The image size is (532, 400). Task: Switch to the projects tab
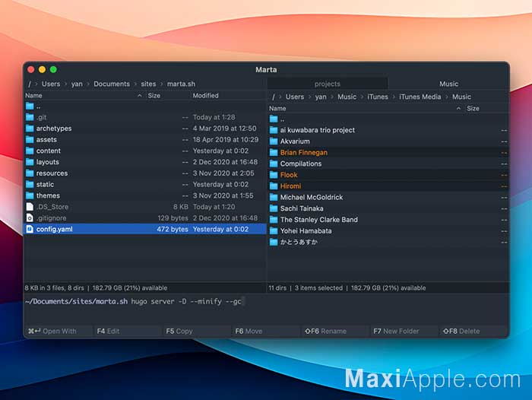[328, 84]
